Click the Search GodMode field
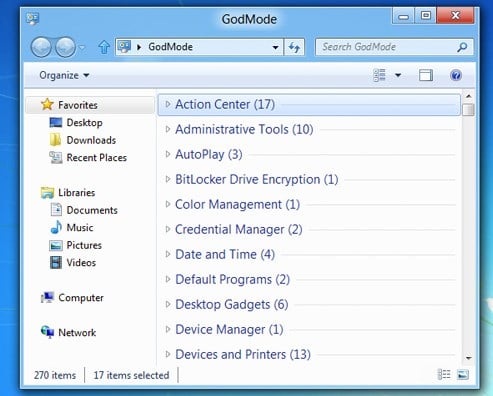This screenshot has width=493, height=396. pyautogui.click(x=394, y=47)
